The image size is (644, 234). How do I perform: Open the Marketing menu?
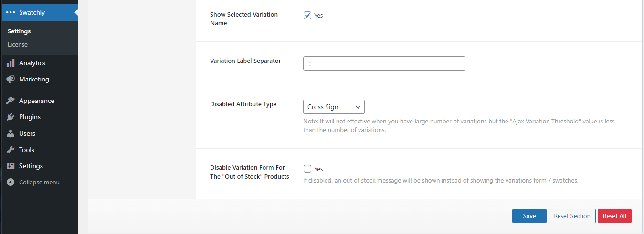point(34,80)
